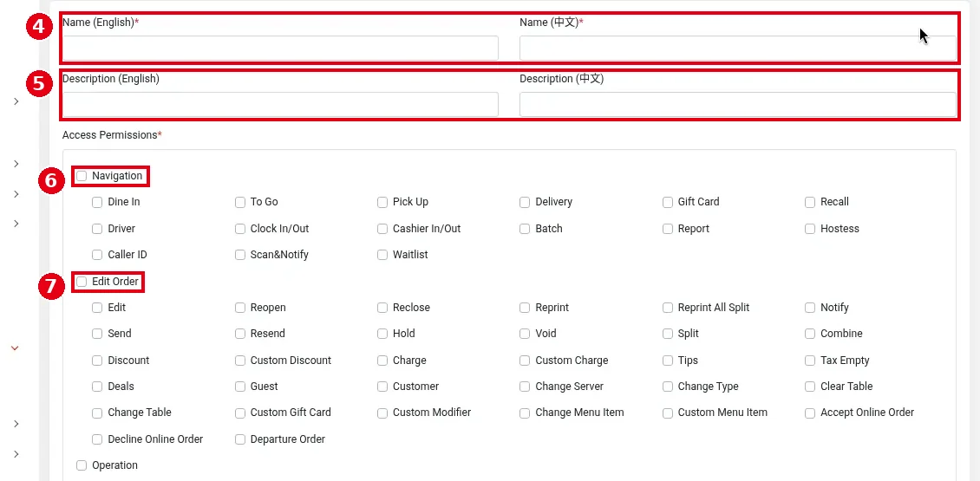980x481 pixels.
Task: Tick the Tips checkbox
Action: pos(668,361)
